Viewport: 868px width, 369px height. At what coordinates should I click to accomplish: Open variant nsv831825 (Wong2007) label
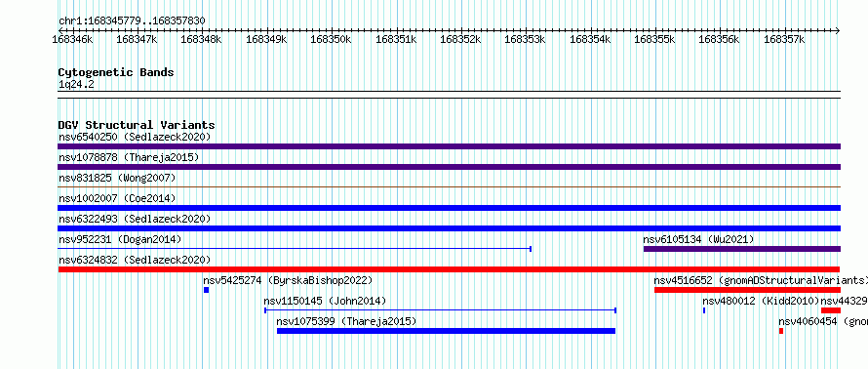point(117,178)
